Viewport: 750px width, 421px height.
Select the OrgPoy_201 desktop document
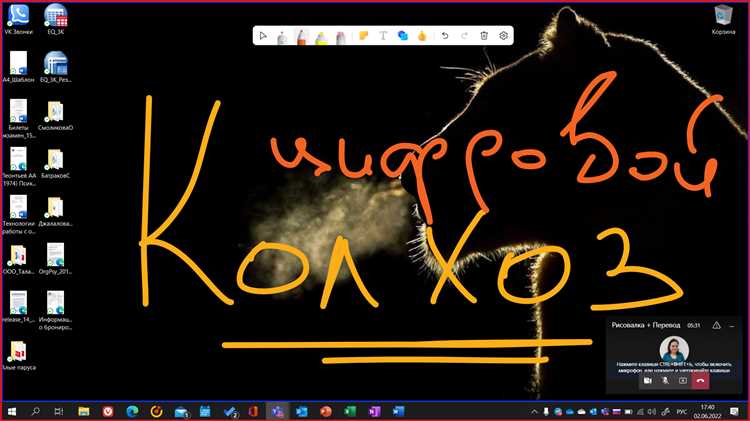click(55, 259)
